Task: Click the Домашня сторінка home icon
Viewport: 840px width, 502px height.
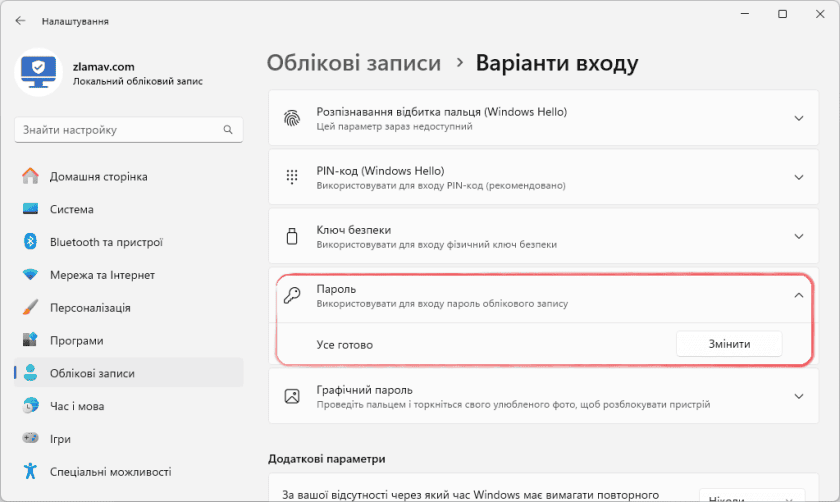Action: 31,176
